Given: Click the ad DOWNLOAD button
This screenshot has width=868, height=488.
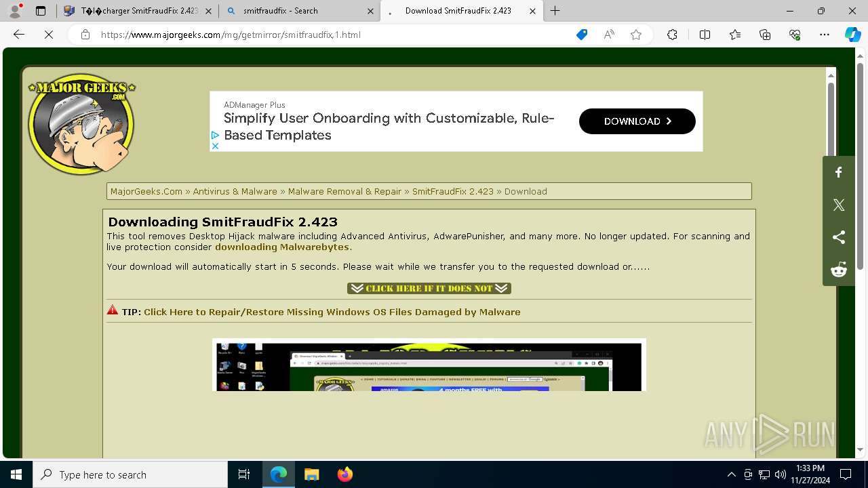Looking at the screenshot, I should [x=637, y=121].
